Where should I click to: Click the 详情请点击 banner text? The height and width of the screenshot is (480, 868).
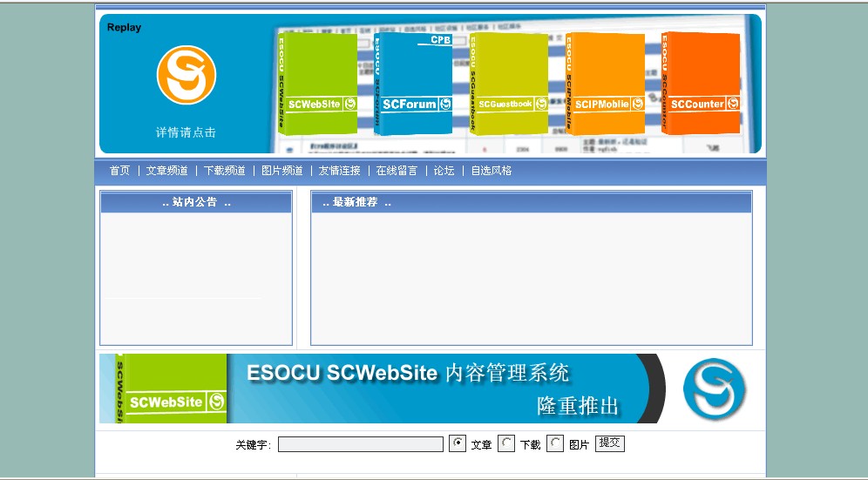186,132
